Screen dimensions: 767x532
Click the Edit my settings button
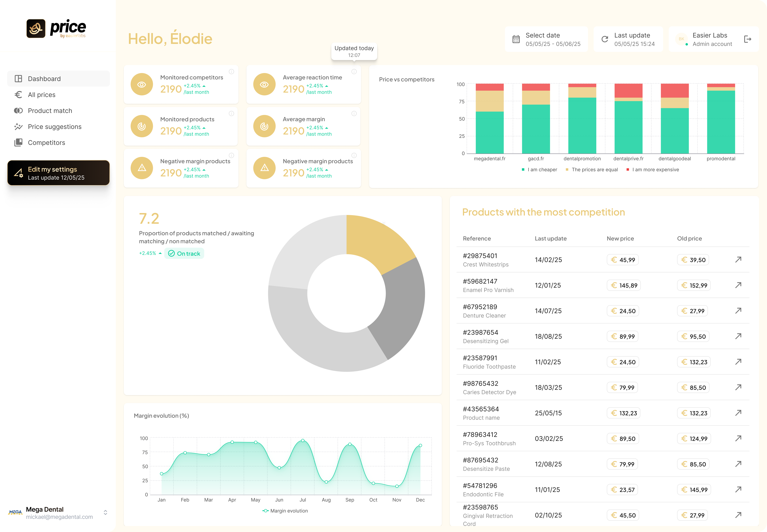(x=58, y=173)
